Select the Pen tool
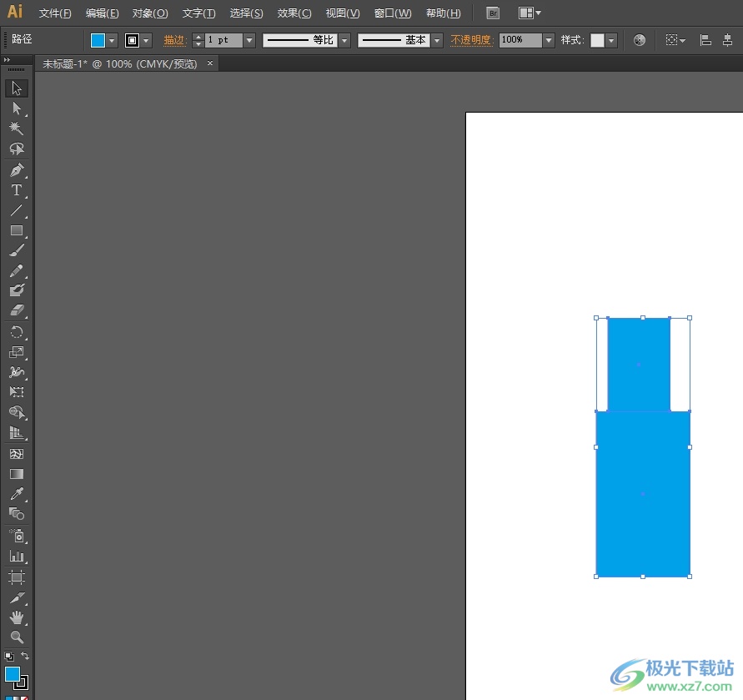This screenshot has height=700, width=743. tap(16, 170)
